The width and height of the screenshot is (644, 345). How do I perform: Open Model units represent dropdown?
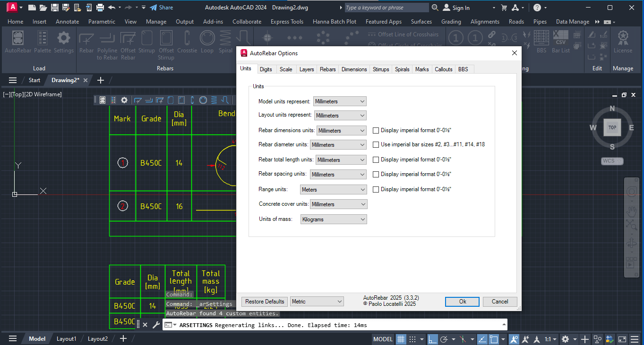(x=340, y=101)
